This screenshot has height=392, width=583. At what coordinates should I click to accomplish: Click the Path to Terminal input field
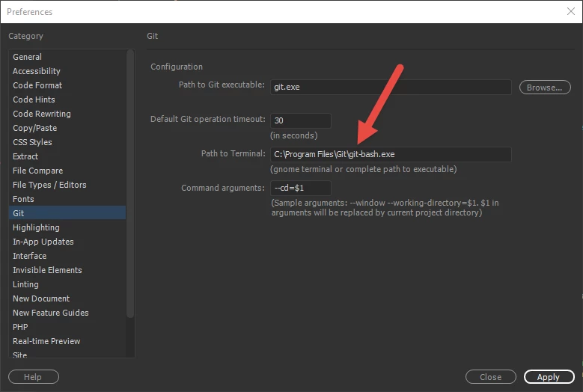tap(391, 154)
